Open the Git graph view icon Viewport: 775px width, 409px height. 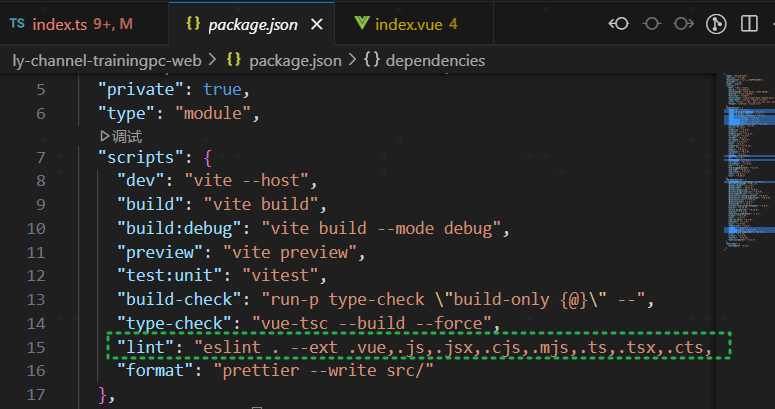(716, 22)
